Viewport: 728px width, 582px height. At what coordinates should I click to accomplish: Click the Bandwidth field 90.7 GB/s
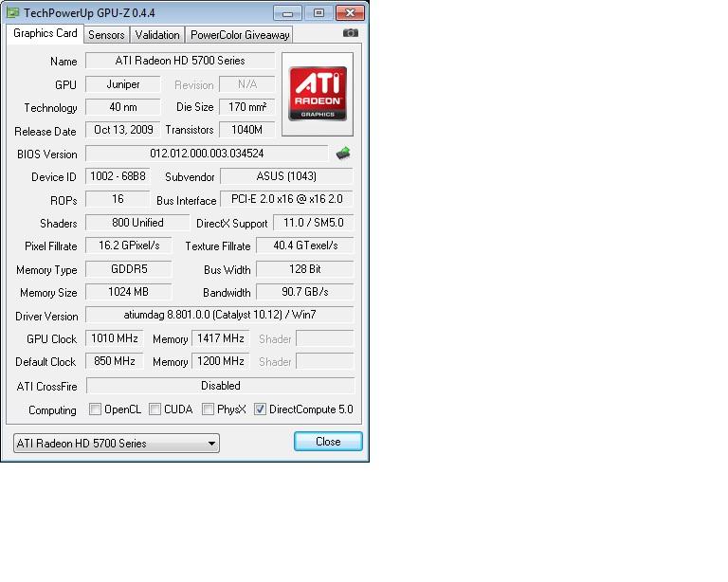click(x=305, y=291)
